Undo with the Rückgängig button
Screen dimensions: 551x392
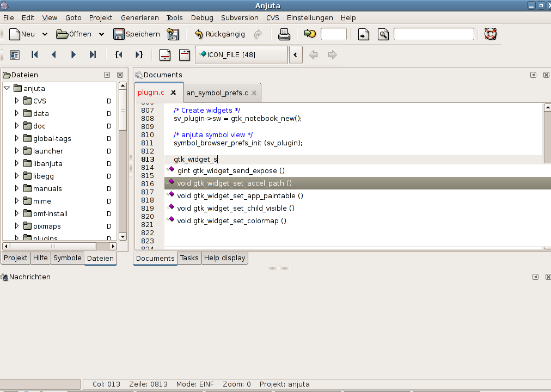[220, 34]
